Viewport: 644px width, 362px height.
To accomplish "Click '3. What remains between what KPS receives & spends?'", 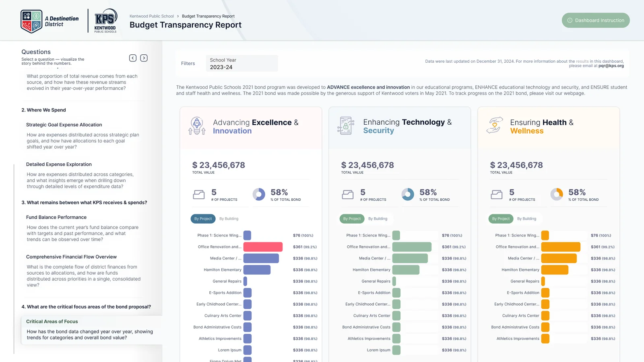I will [84, 202].
